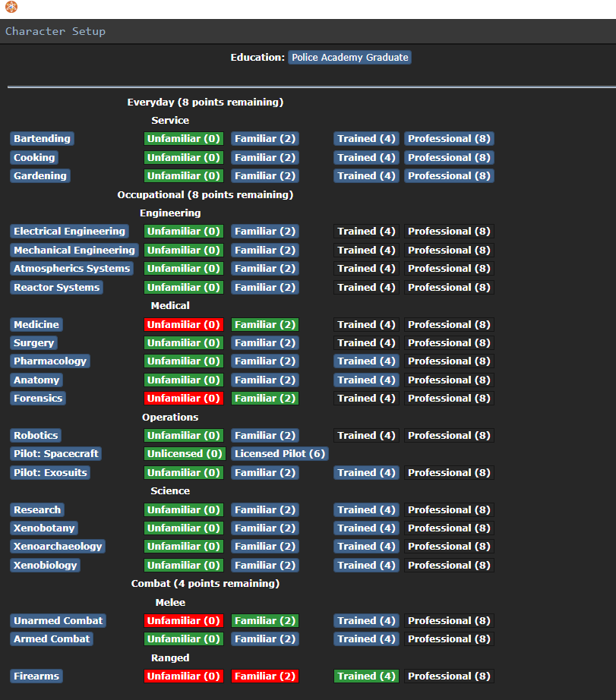Choose Trained (4) for Gardening
Screen dimensions: 616x700
click(x=366, y=176)
